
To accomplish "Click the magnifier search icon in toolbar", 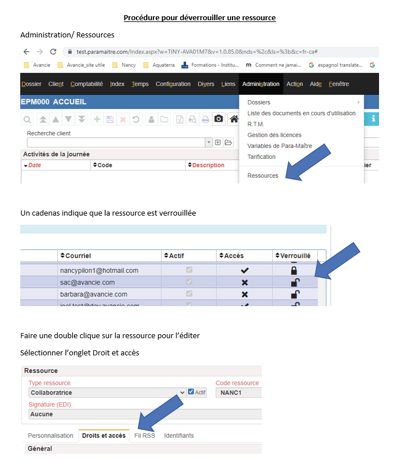I will click(x=27, y=119).
